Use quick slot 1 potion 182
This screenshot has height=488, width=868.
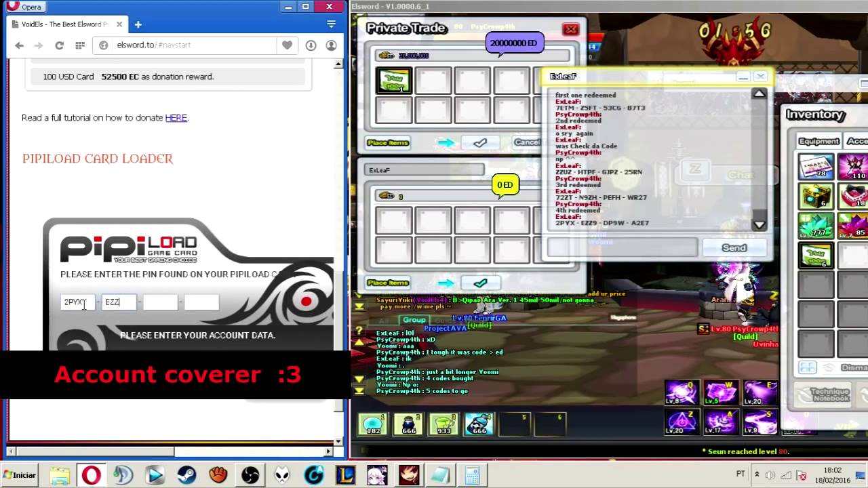coord(372,424)
